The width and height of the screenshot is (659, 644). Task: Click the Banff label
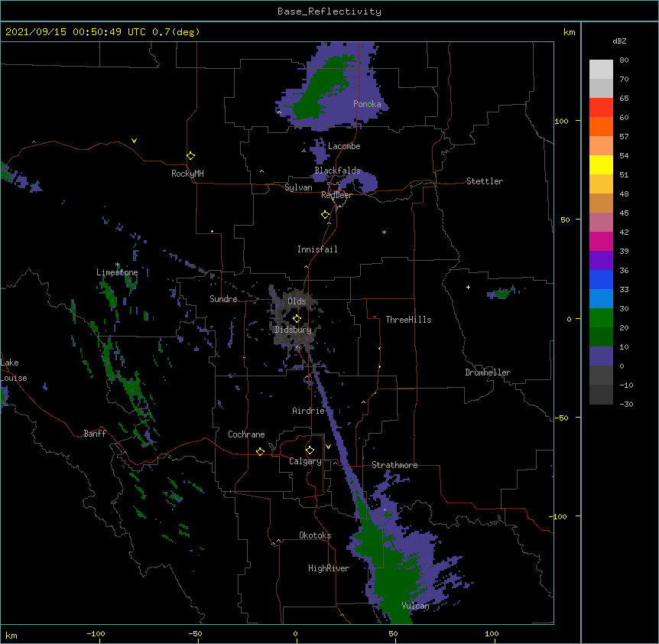pyautogui.click(x=95, y=434)
